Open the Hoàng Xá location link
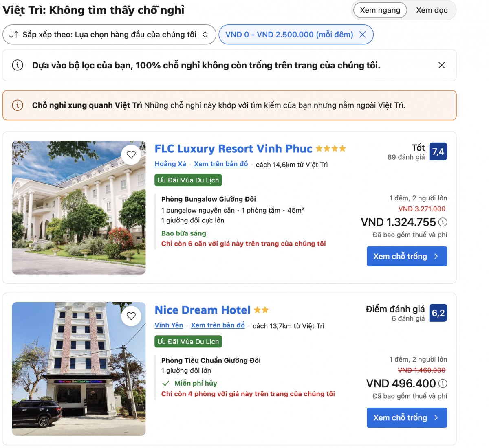Image resolution: width=489 pixels, height=448 pixels. (170, 164)
